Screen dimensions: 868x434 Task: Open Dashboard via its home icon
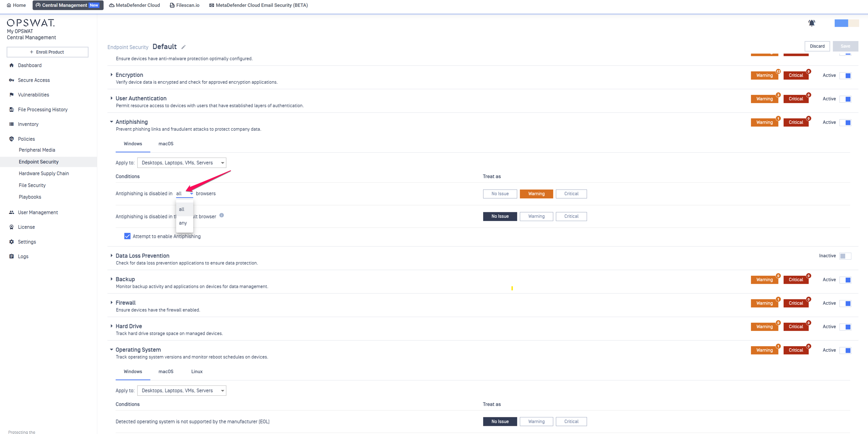pyautogui.click(x=12, y=65)
